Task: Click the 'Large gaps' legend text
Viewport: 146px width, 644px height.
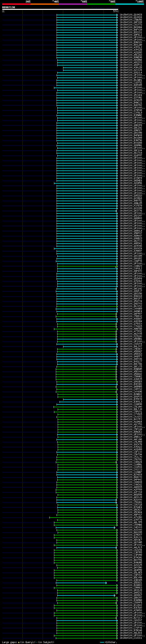Action: (10, 642)
